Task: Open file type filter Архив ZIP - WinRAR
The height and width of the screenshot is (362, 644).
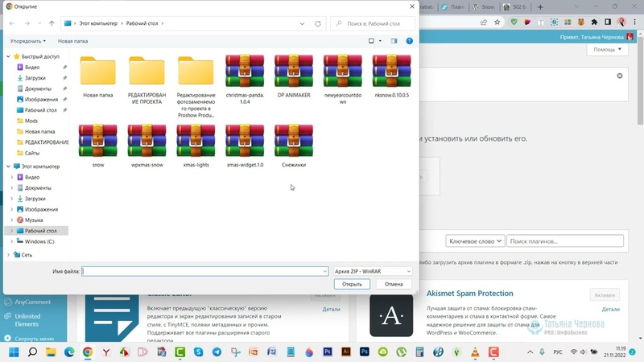Action: pos(373,271)
